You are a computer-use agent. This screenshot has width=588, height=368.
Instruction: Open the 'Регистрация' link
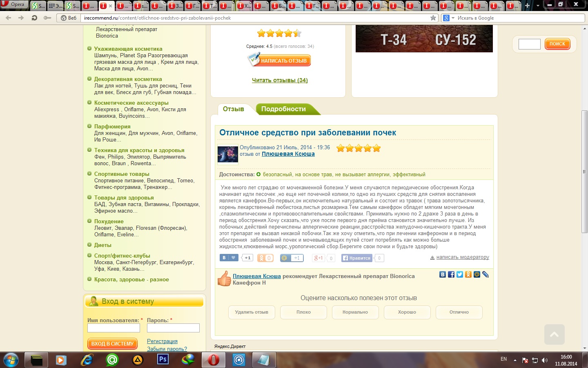[x=162, y=341]
